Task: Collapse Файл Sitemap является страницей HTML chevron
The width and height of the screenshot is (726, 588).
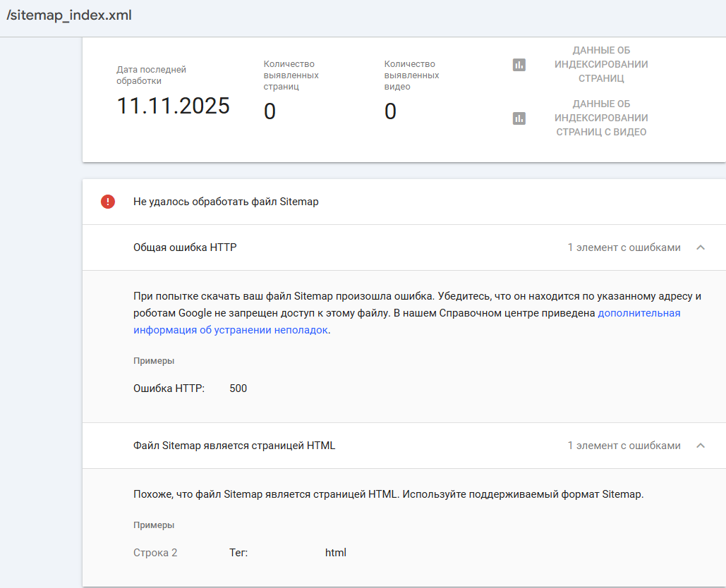Action: (701, 446)
